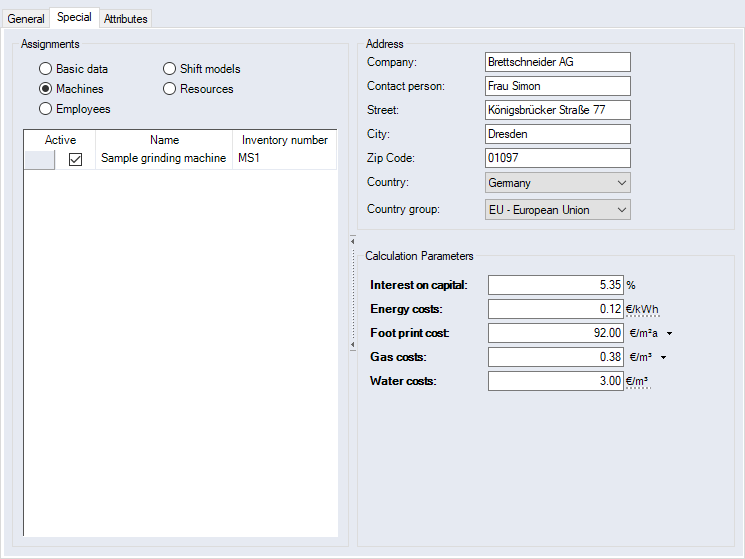Sort by the Inventory number column header
This screenshot has height=559, width=745.
[x=284, y=140]
